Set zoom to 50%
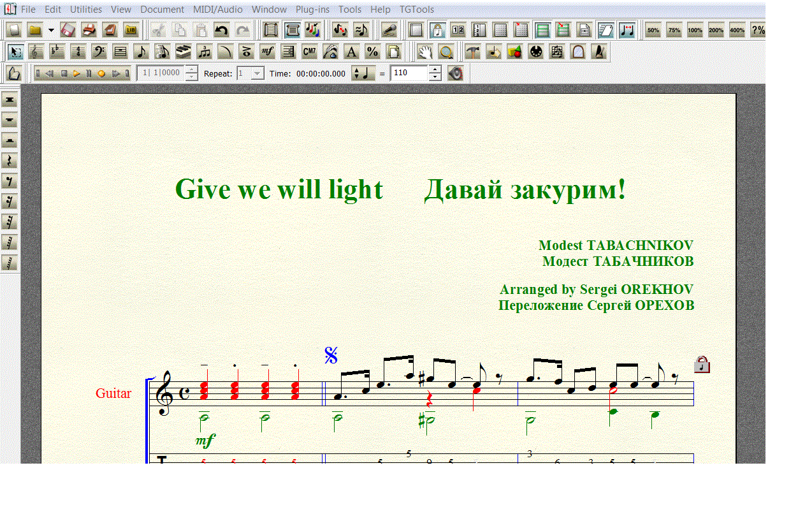 click(x=653, y=30)
